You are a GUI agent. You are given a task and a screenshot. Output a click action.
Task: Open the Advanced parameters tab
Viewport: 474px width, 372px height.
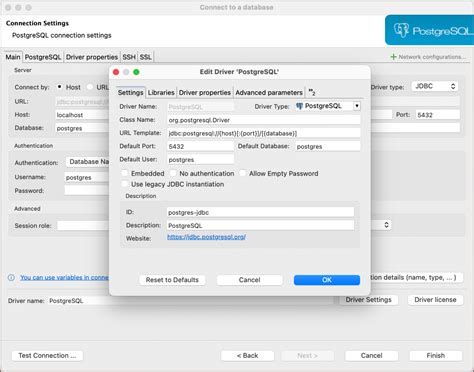(269, 92)
